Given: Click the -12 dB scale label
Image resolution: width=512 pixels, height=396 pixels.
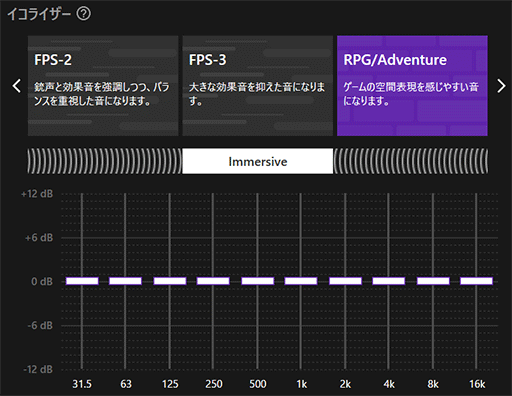Looking at the screenshot, I should point(38,369).
